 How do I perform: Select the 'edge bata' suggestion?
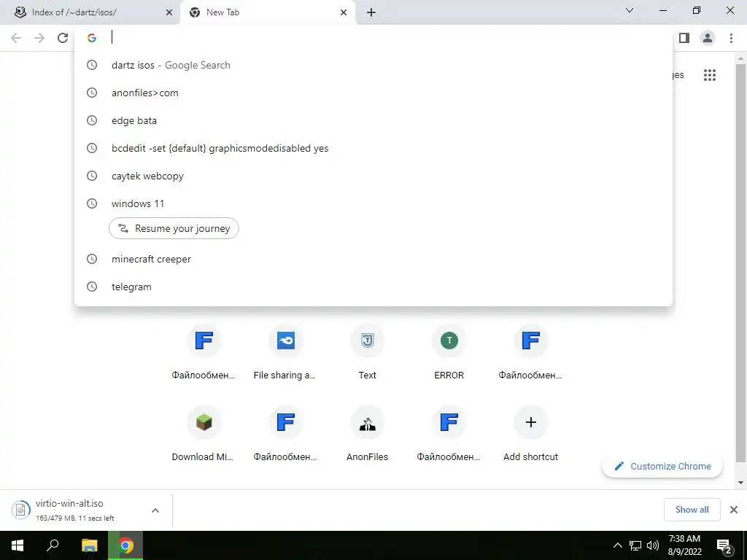pos(373,120)
